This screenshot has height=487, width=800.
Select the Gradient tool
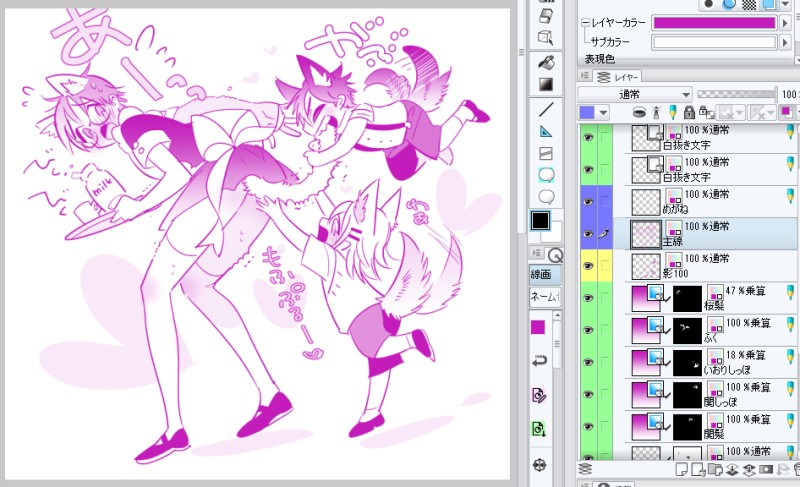tap(546, 84)
